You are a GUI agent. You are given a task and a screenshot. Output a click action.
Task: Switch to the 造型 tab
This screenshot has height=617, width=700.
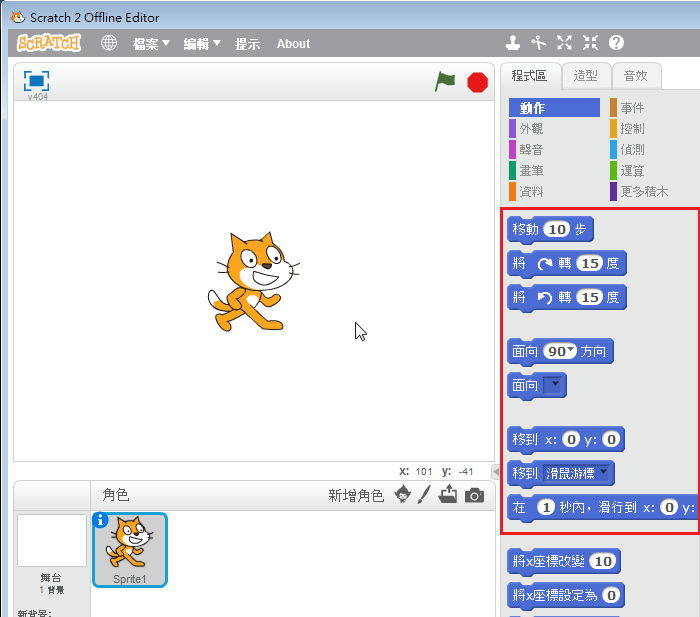click(x=585, y=75)
